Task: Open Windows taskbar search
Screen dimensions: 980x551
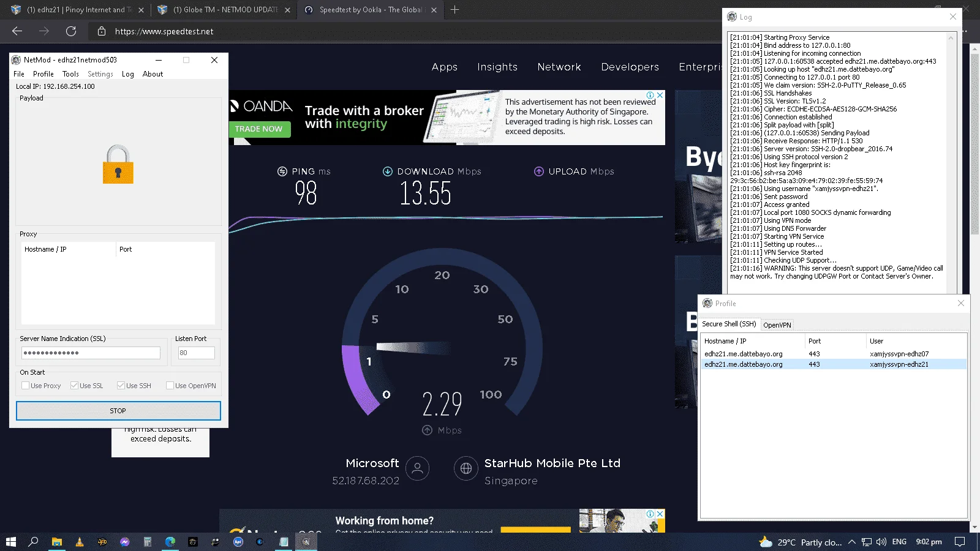Action: pos(34,542)
